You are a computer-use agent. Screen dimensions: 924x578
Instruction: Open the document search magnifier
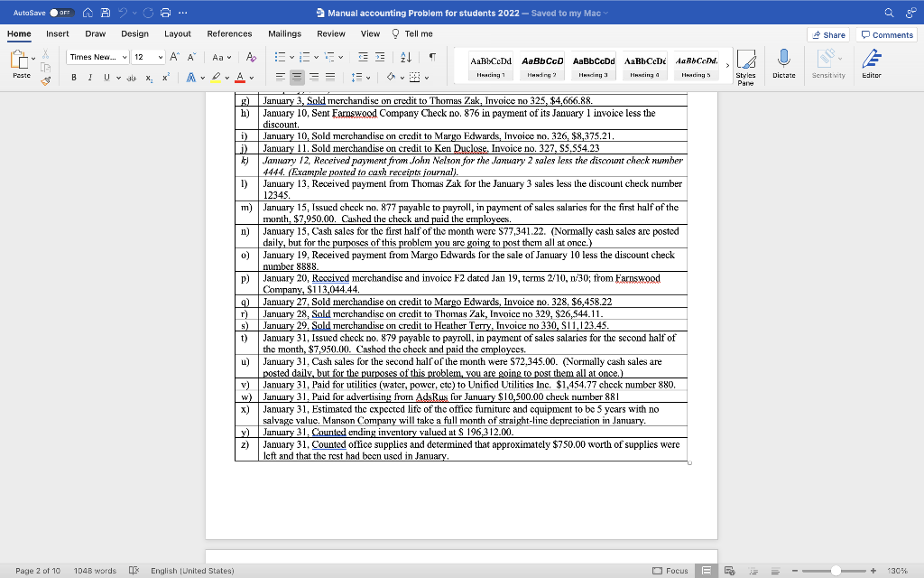coord(889,13)
